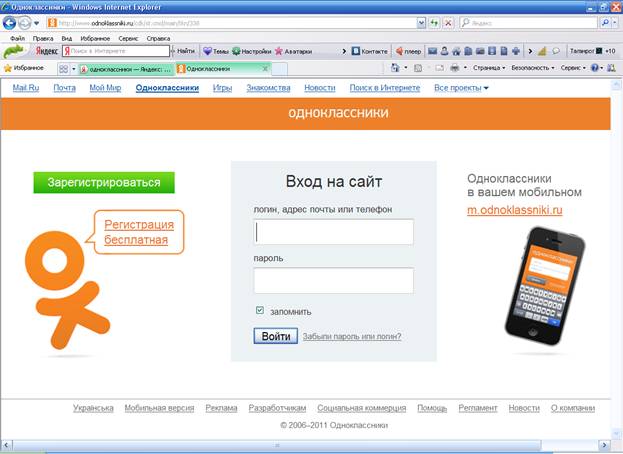Open a new blank tab
The image size is (623, 454).
(x=279, y=69)
